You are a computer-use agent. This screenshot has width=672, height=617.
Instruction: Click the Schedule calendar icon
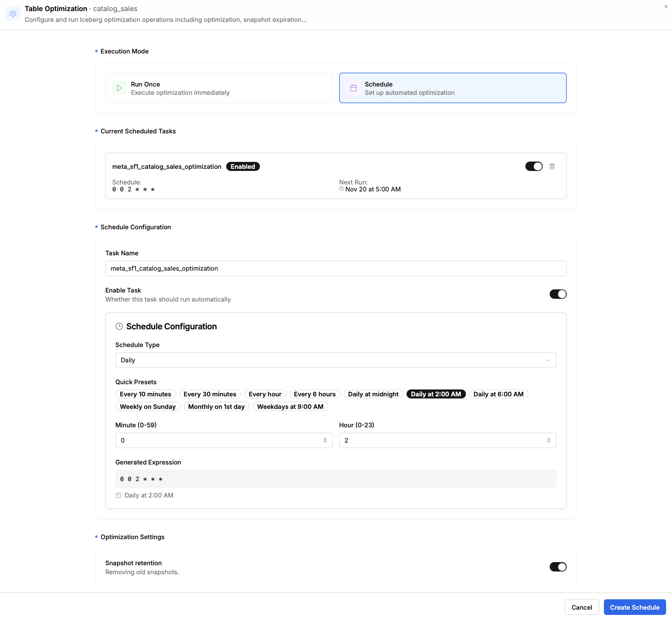point(353,88)
